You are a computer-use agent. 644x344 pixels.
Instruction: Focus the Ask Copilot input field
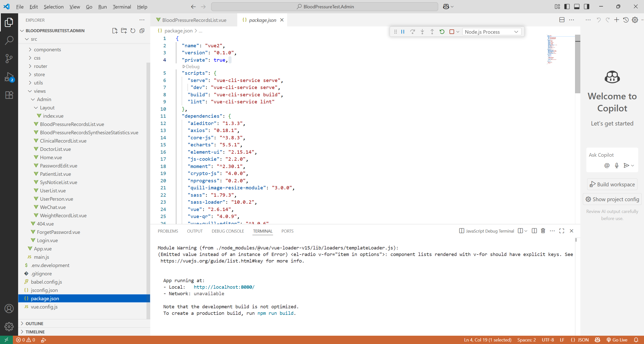[612, 155]
